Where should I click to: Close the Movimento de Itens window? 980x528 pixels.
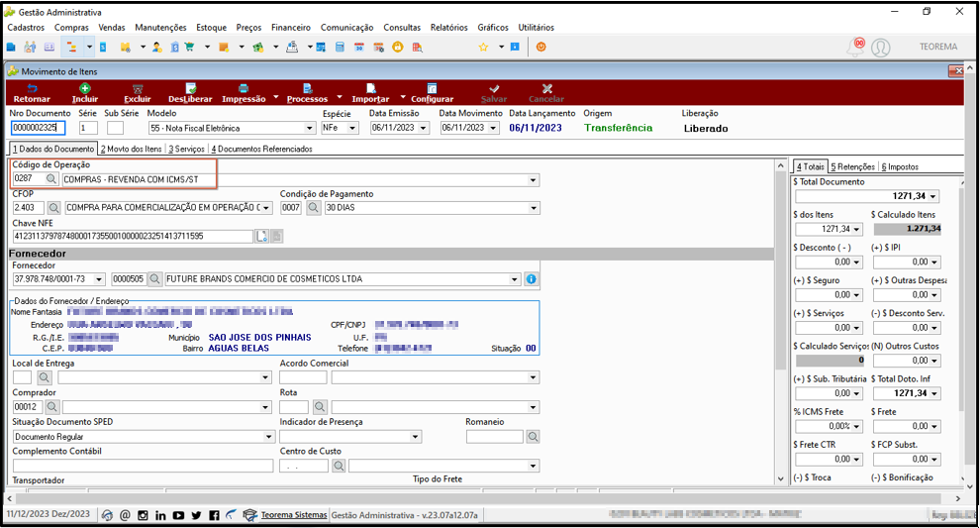956,71
